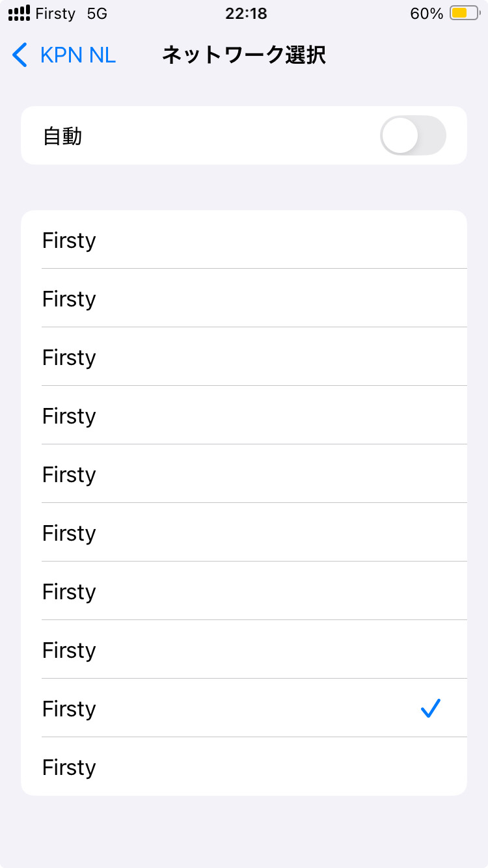Tap the blue back chevron icon
This screenshot has width=488, height=868.
coord(20,55)
